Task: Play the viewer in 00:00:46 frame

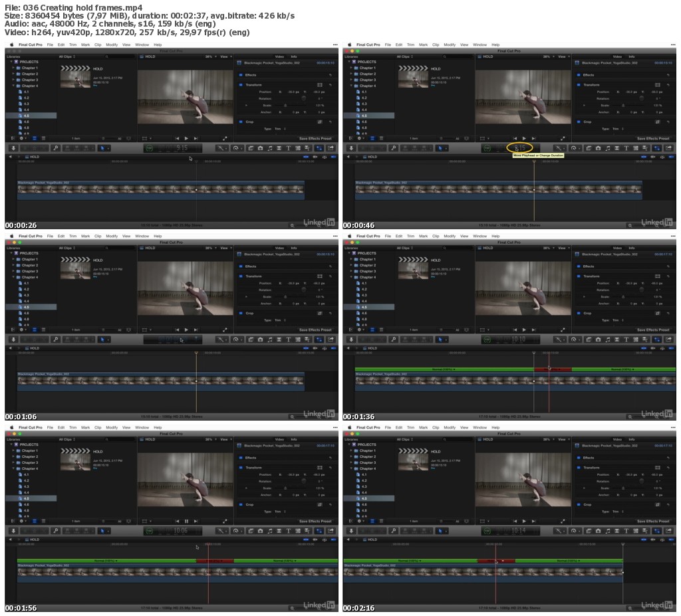Action: pyautogui.click(x=524, y=138)
